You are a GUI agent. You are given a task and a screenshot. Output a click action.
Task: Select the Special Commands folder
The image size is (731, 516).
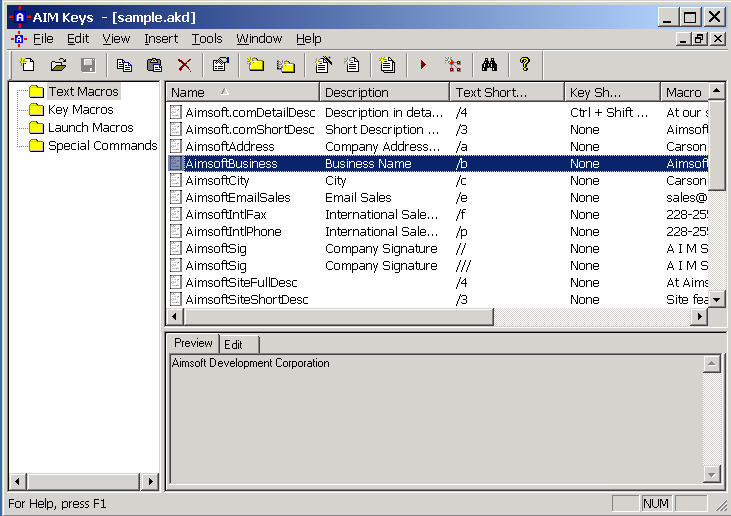tap(102, 145)
